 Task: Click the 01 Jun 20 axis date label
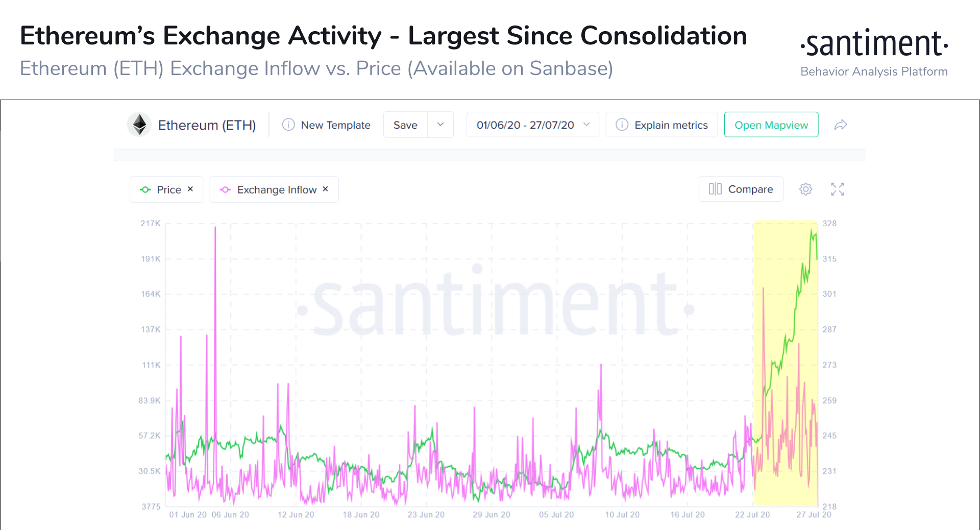188,515
